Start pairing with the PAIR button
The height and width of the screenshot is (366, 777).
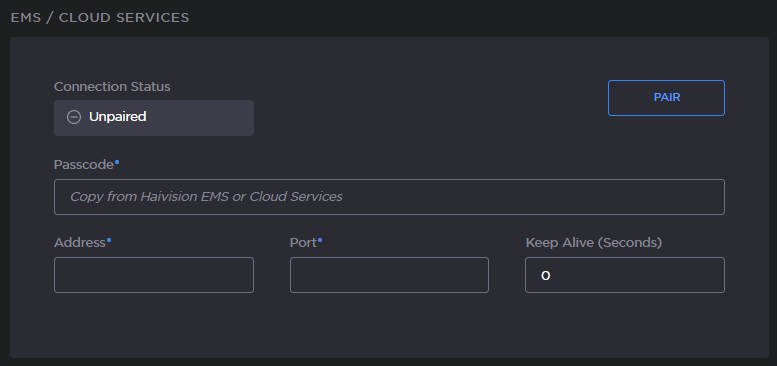(x=666, y=98)
